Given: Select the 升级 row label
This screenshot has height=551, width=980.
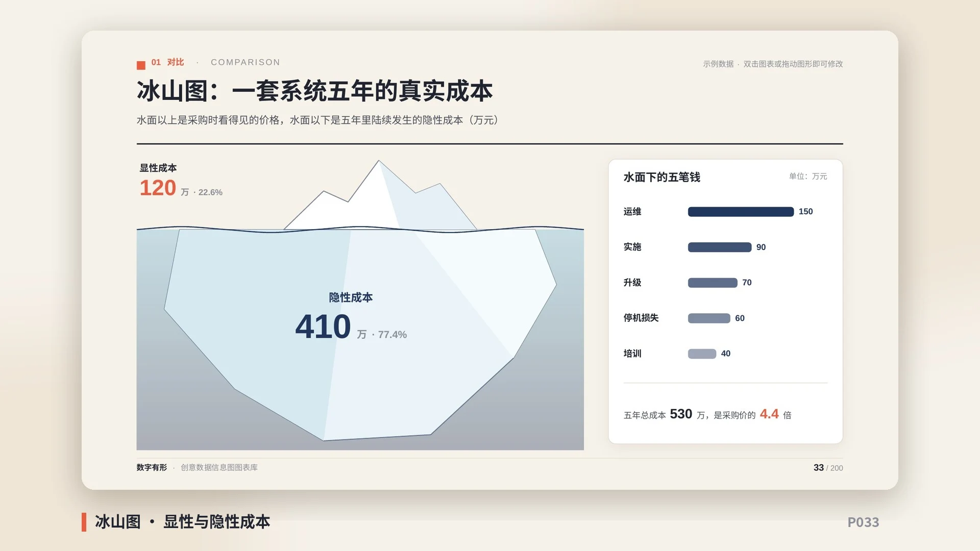Looking at the screenshot, I should coord(632,283).
